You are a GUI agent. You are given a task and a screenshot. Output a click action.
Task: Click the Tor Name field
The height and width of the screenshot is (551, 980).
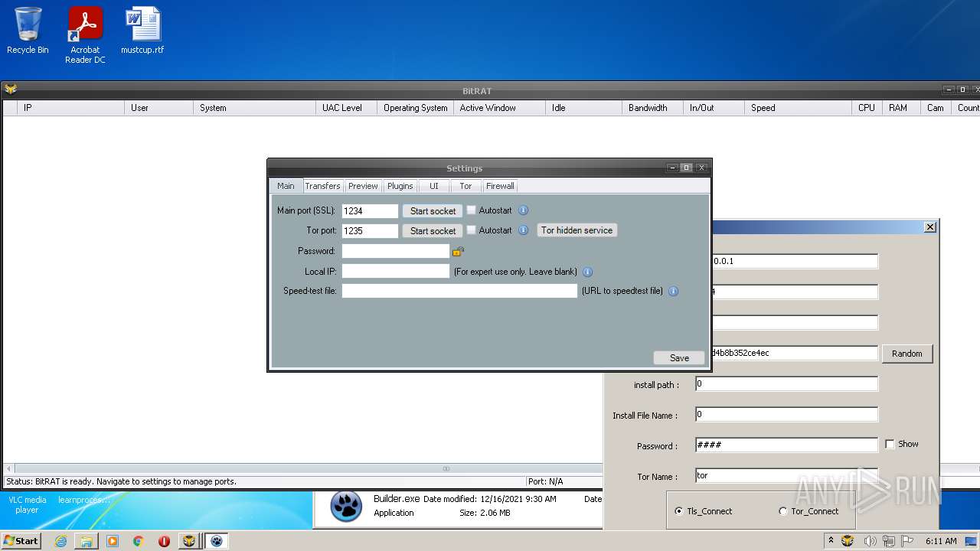point(786,476)
